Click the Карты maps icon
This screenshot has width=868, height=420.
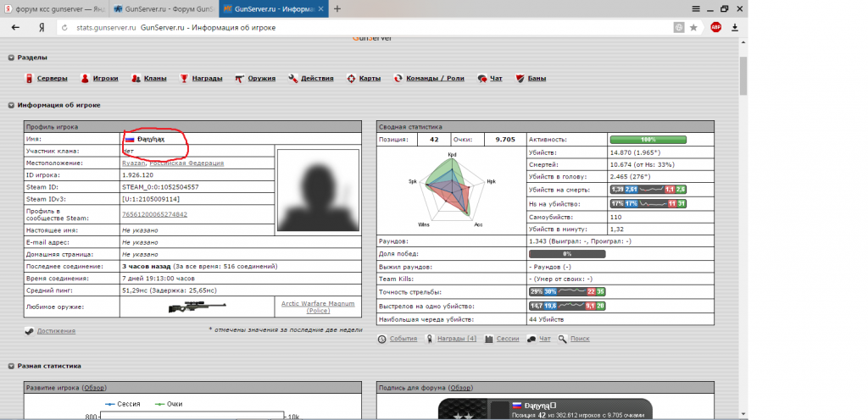tap(352, 79)
